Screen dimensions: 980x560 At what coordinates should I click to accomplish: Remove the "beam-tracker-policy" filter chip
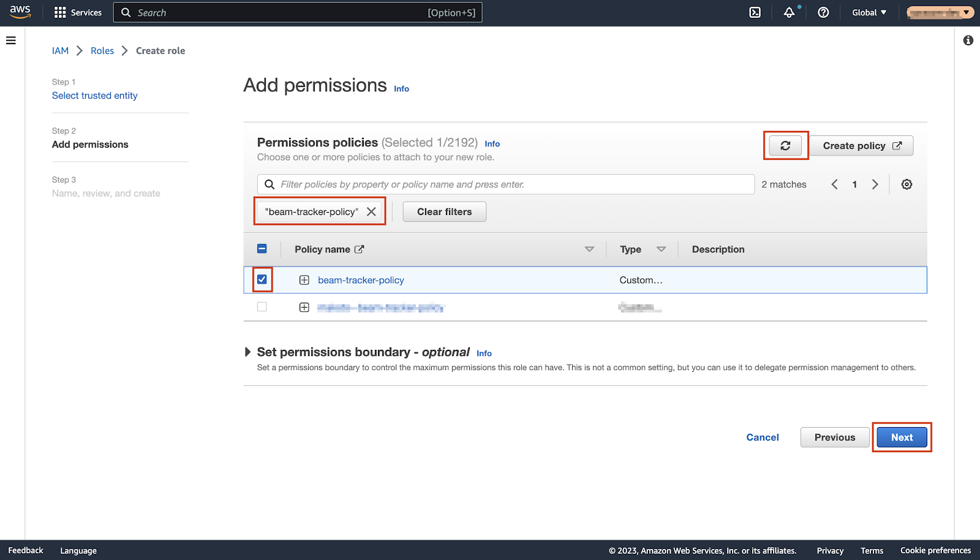point(371,211)
